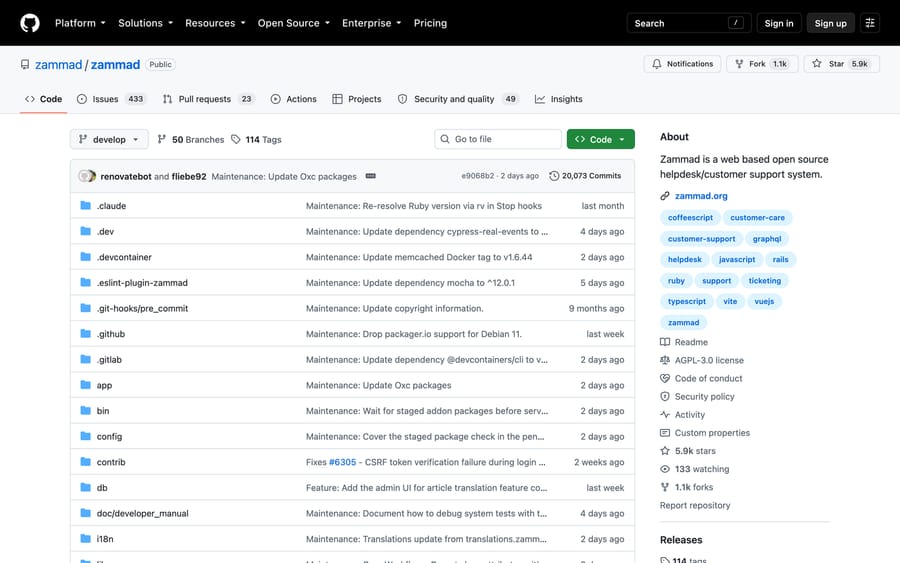Image resolution: width=900 pixels, height=563 pixels.
Task: Click the branch icon beside 50 Branches
Action: (162, 139)
